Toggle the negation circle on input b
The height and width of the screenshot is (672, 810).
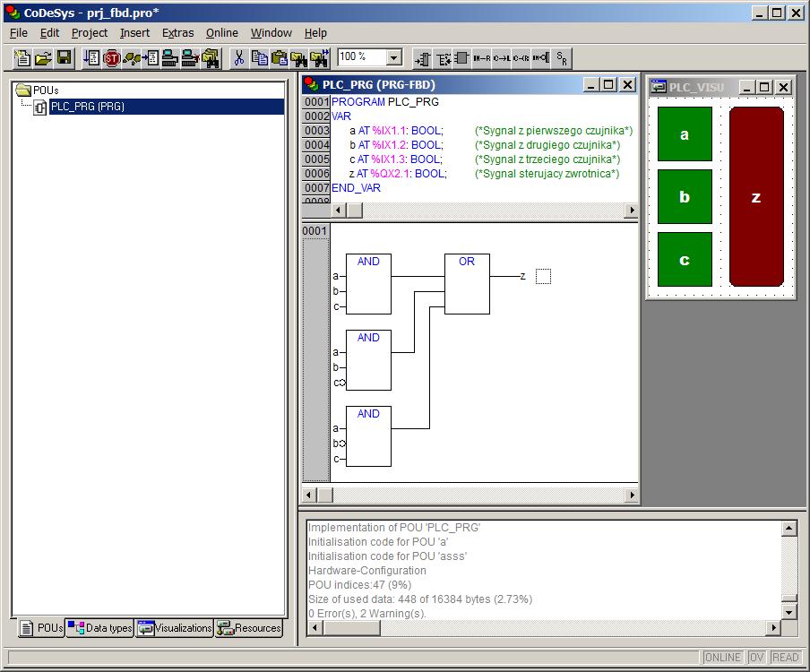point(342,444)
